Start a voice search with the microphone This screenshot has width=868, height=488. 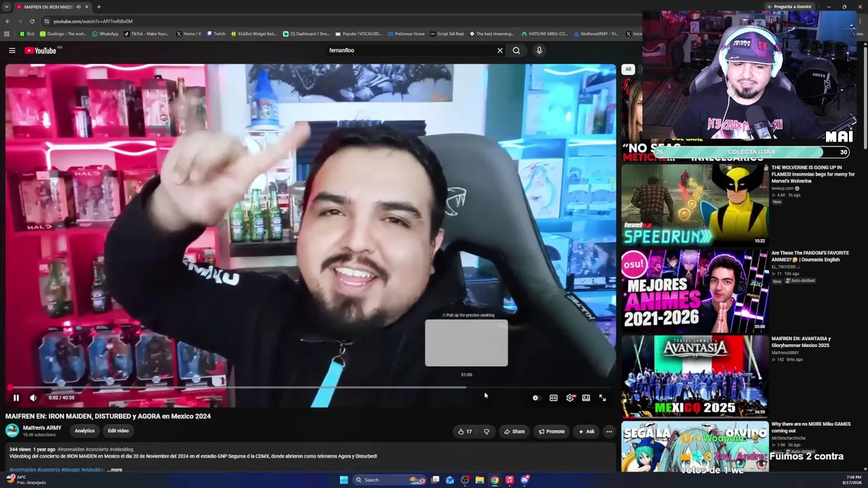tap(539, 50)
